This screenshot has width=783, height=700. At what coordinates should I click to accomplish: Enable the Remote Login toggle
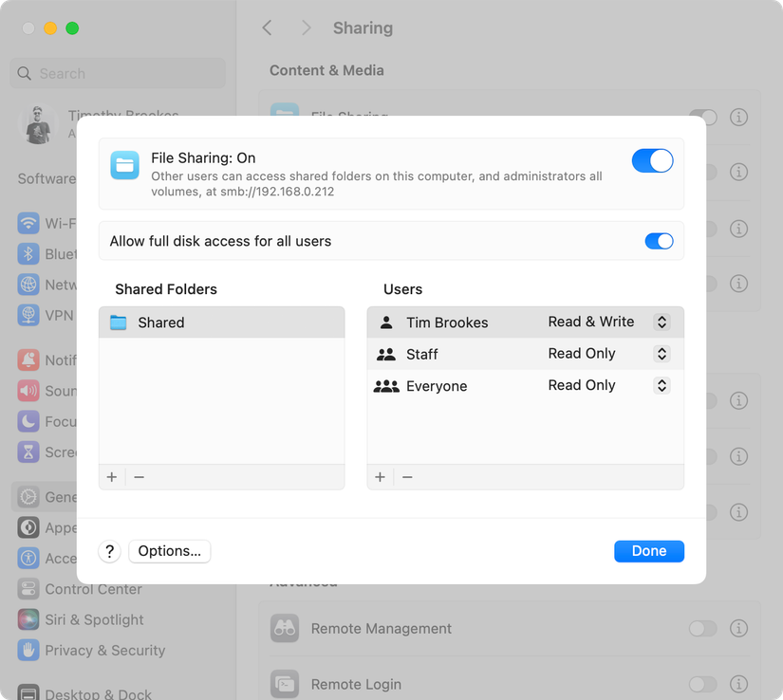click(702, 683)
